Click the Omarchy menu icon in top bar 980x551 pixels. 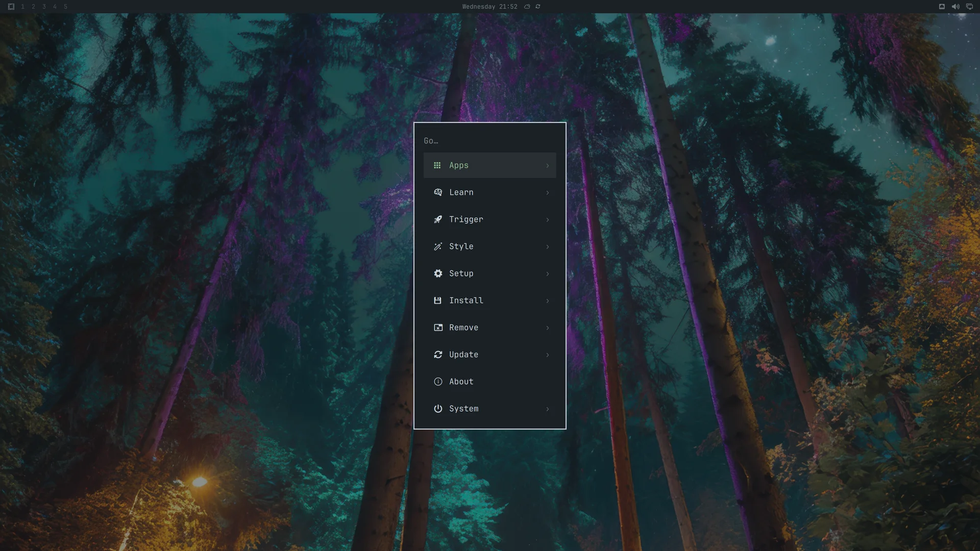[x=11, y=7]
